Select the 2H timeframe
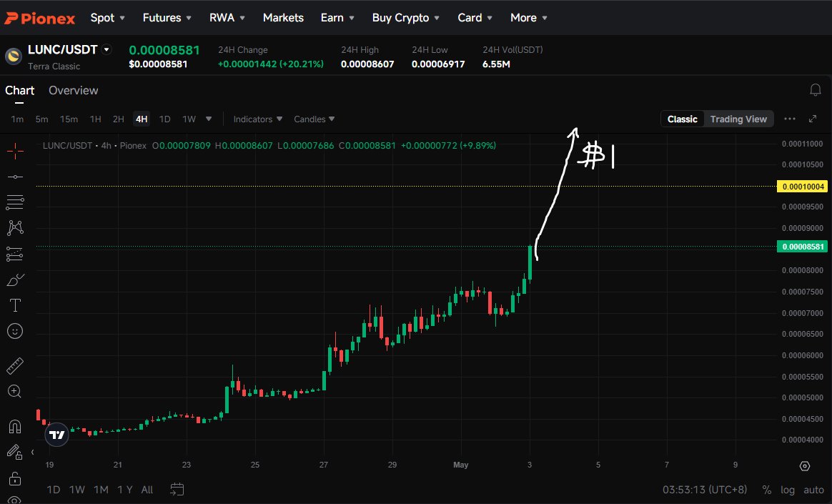The height and width of the screenshot is (504, 832). [119, 119]
